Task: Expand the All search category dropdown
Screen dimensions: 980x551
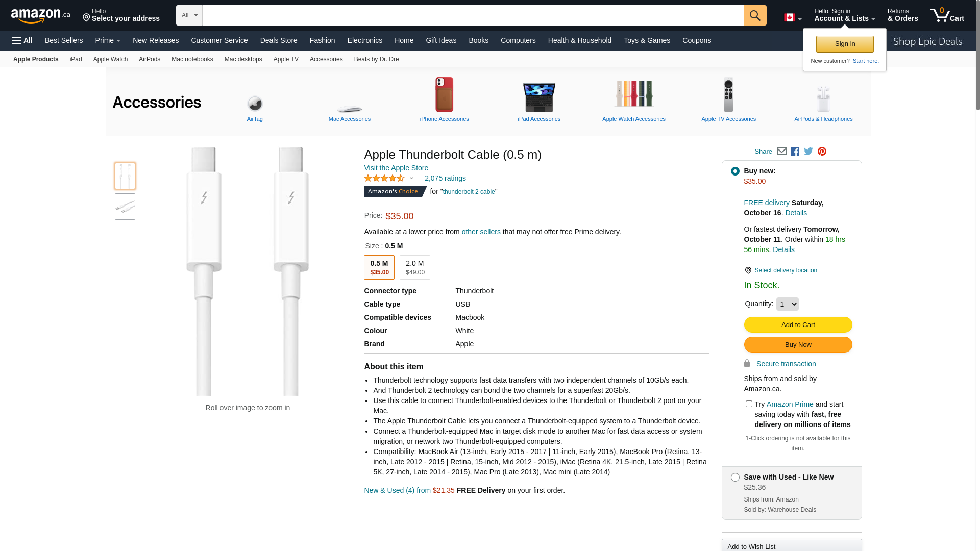Action: point(189,15)
